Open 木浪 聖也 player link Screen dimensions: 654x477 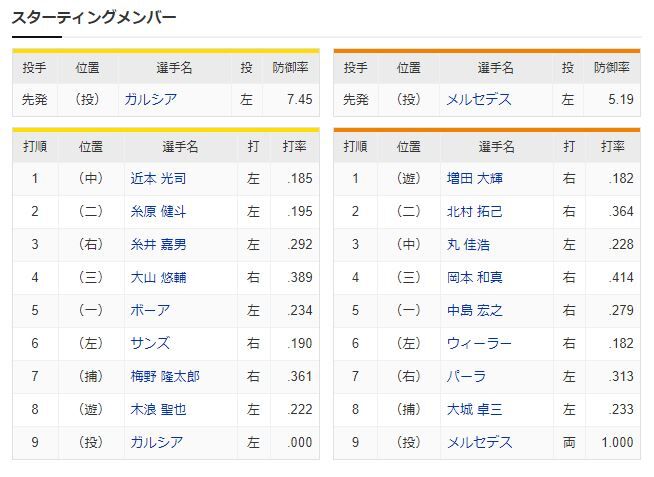(x=158, y=410)
